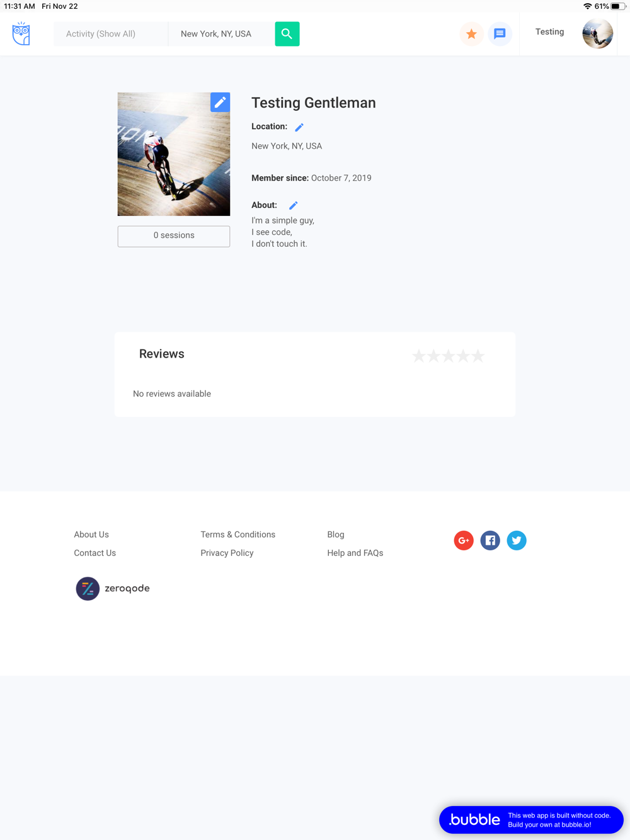Edit Location with the pencil icon
Screen dimensions: 630x840
pyautogui.click(x=299, y=127)
